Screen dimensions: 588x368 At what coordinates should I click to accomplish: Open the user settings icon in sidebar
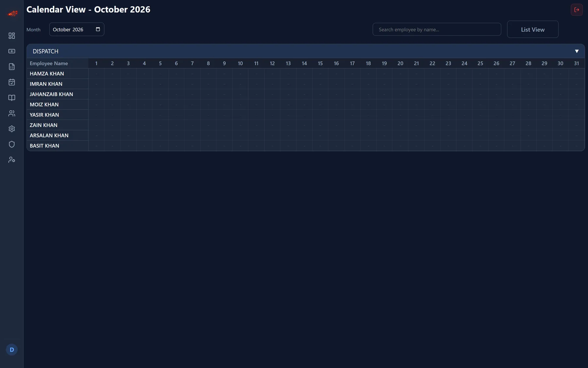[12, 160]
